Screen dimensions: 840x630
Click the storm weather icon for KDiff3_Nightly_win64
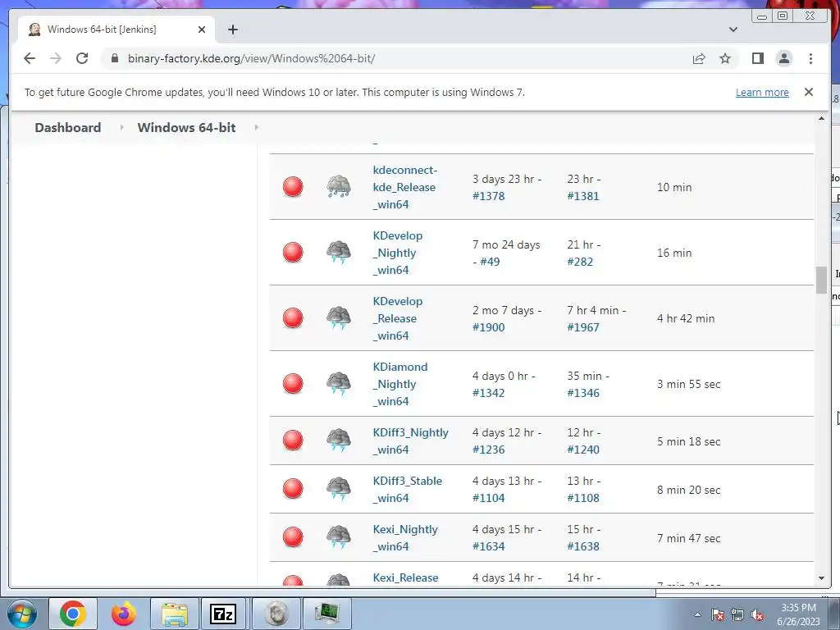point(339,441)
